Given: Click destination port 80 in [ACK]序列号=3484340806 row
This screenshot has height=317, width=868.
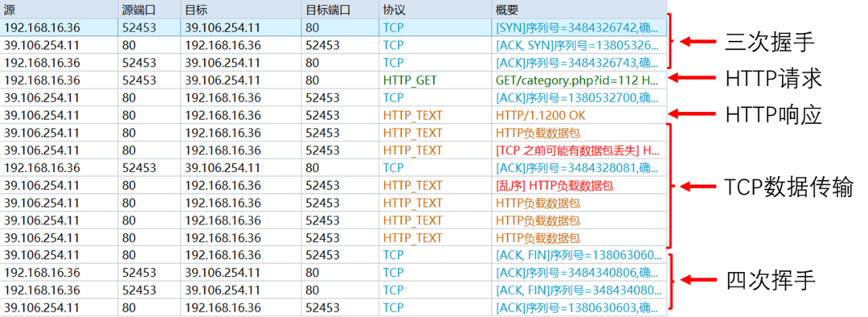Looking at the screenshot, I should [x=340, y=273].
